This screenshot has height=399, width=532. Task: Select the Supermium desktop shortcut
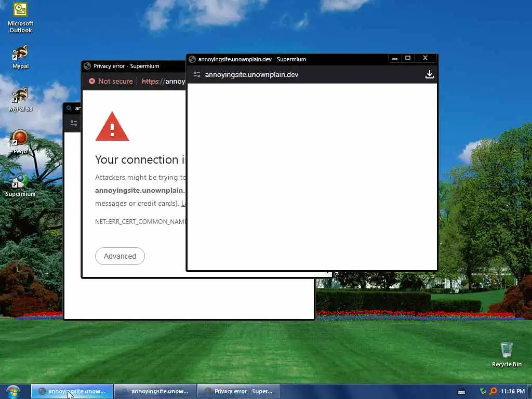tap(20, 185)
